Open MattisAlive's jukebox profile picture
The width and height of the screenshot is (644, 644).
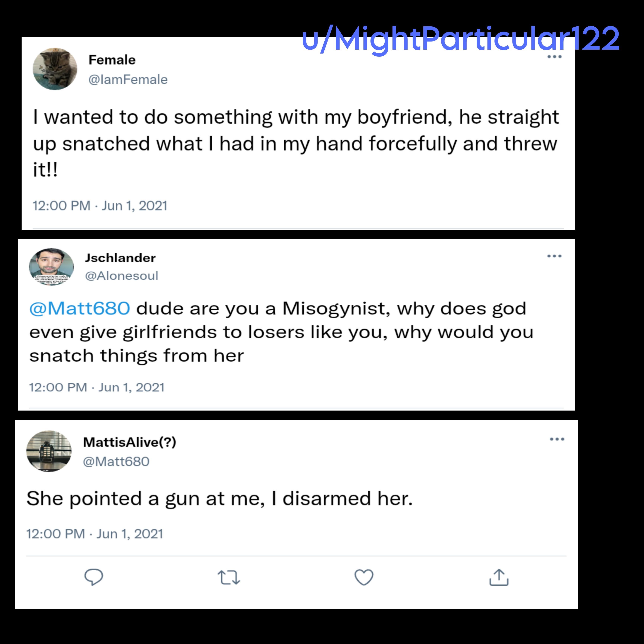[49, 451]
